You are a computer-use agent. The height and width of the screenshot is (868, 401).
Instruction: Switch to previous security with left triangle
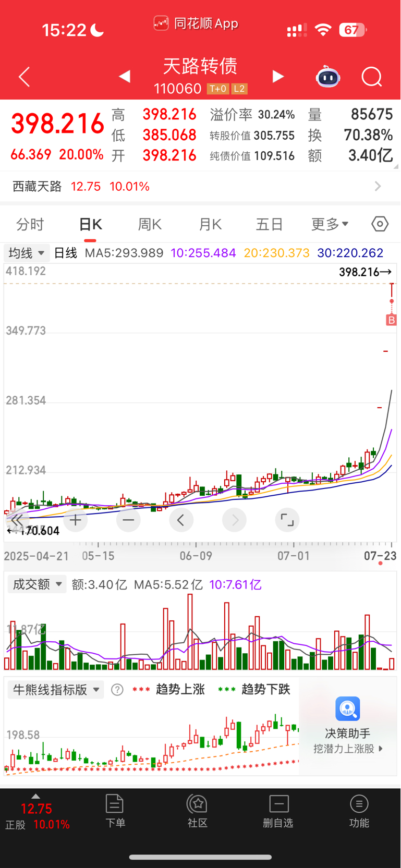(x=124, y=77)
